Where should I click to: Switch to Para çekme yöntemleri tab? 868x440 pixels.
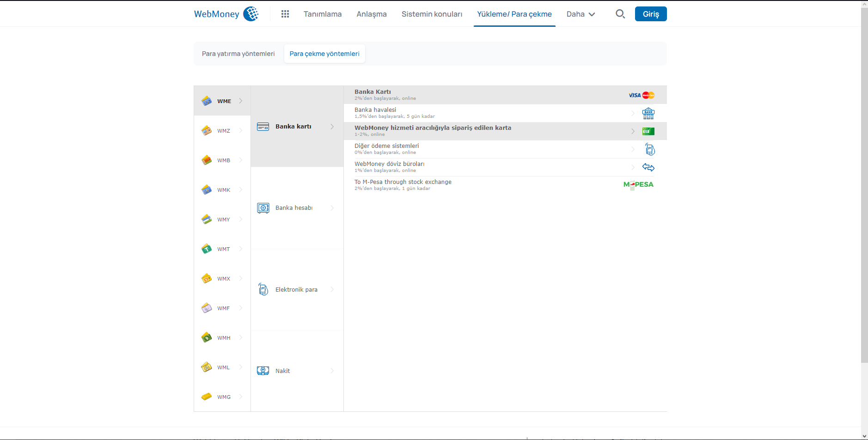pos(324,54)
